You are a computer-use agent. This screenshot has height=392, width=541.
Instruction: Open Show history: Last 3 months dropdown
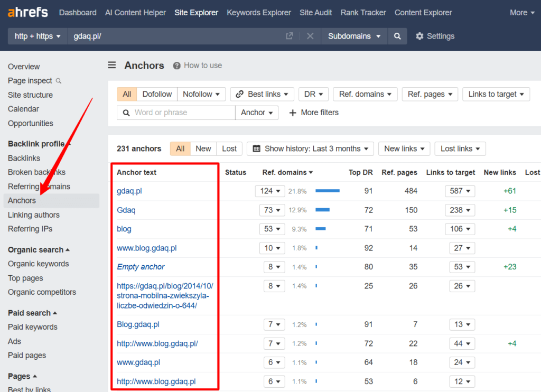coord(310,148)
